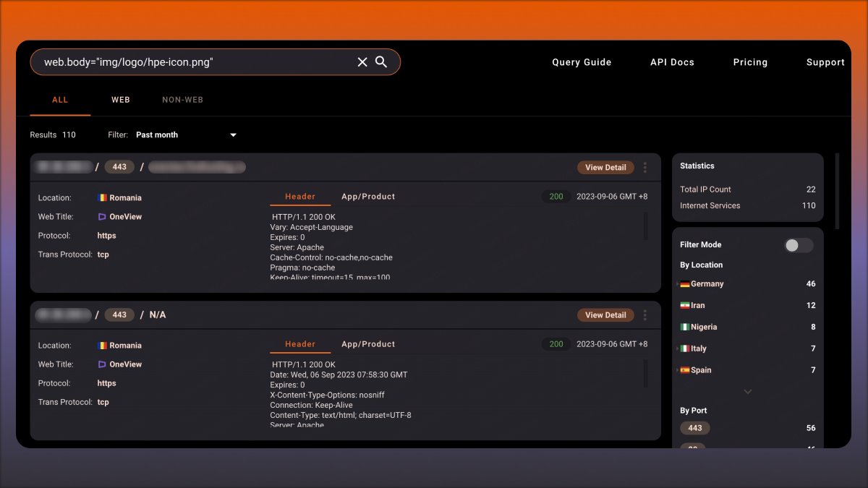868x488 pixels.
Task: Click View Detail on N/A result
Action: [605, 314]
